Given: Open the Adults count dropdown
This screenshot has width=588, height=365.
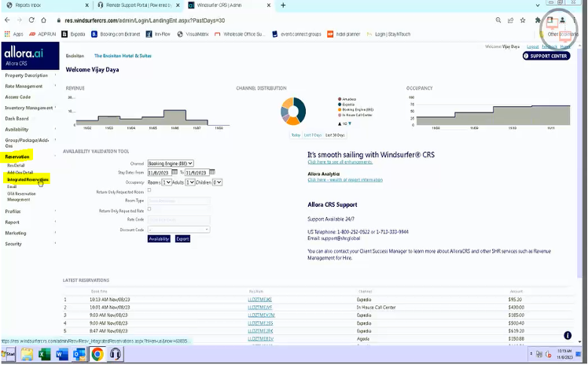Looking at the screenshot, I should pyautogui.click(x=189, y=182).
